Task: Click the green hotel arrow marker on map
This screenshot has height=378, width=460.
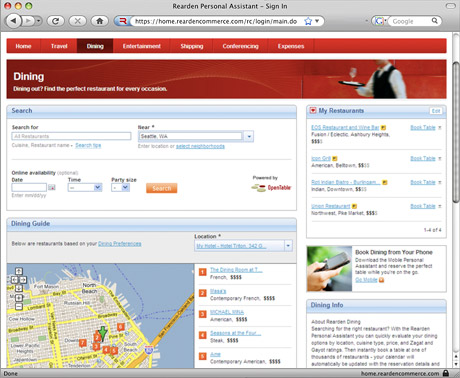Action: [x=103, y=333]
